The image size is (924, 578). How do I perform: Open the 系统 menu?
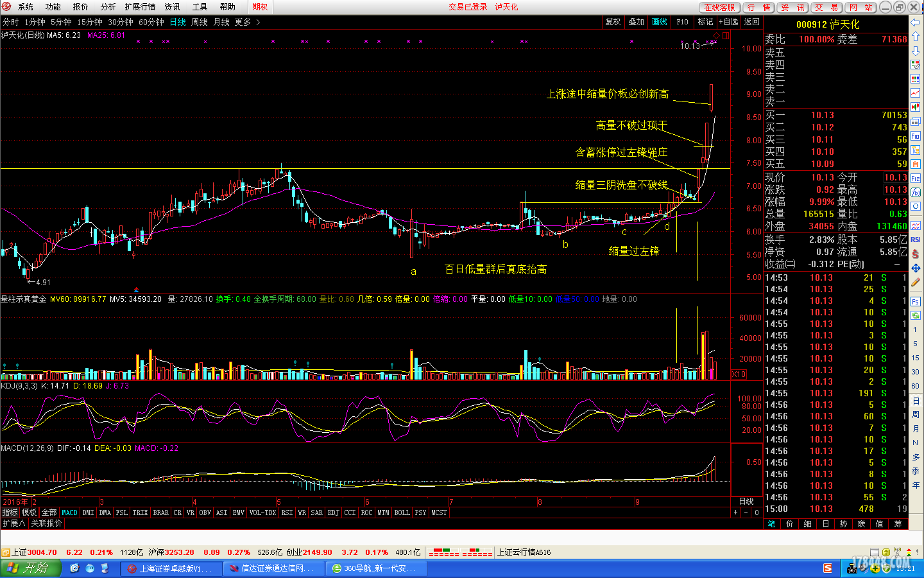click(26, 7)
